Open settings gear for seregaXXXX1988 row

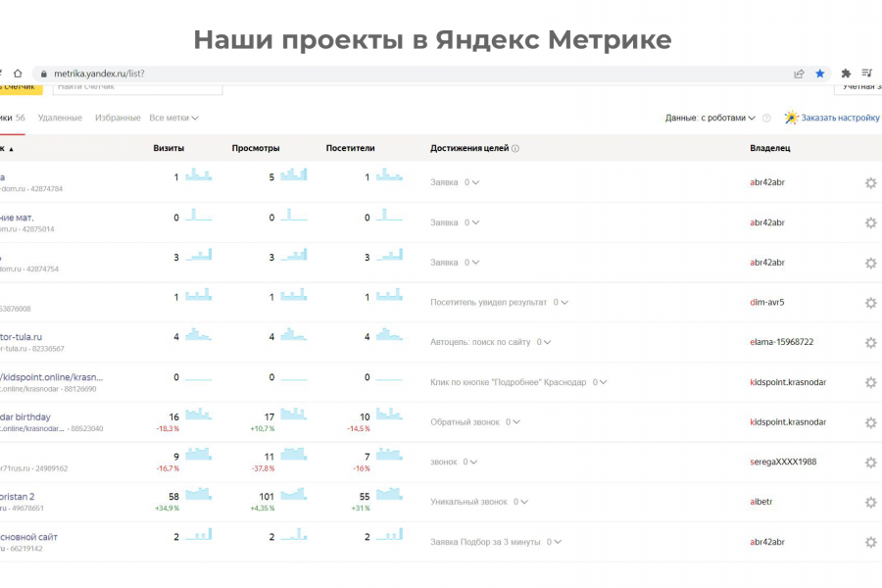click(871, 463)
